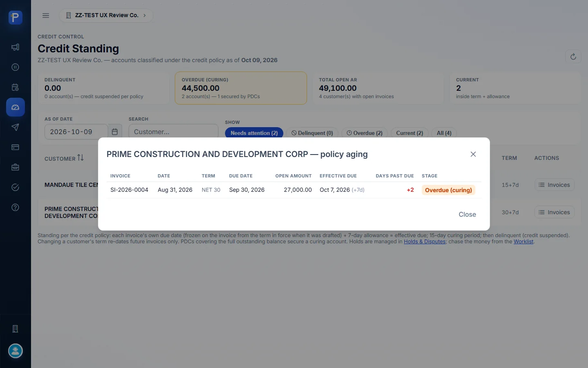Viewport: 588px width, 368px height.
Task: Click the Overdue (curing) summary card
Action: coord(241,88)
